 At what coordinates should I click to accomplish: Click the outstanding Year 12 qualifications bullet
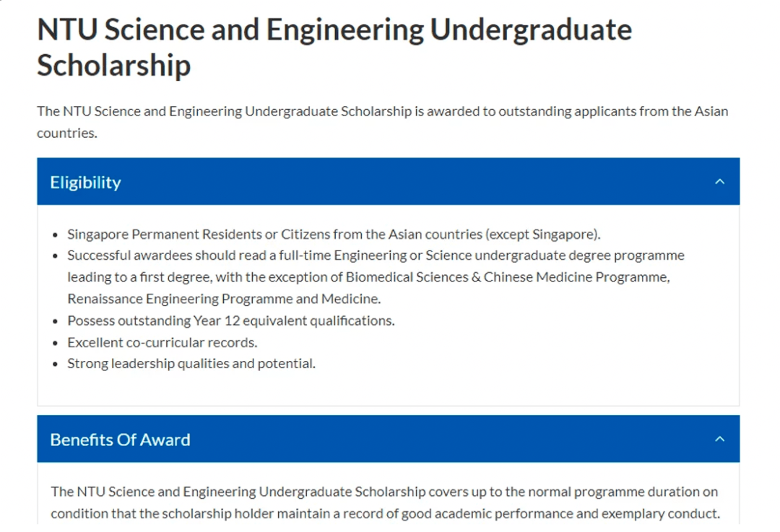231,320
